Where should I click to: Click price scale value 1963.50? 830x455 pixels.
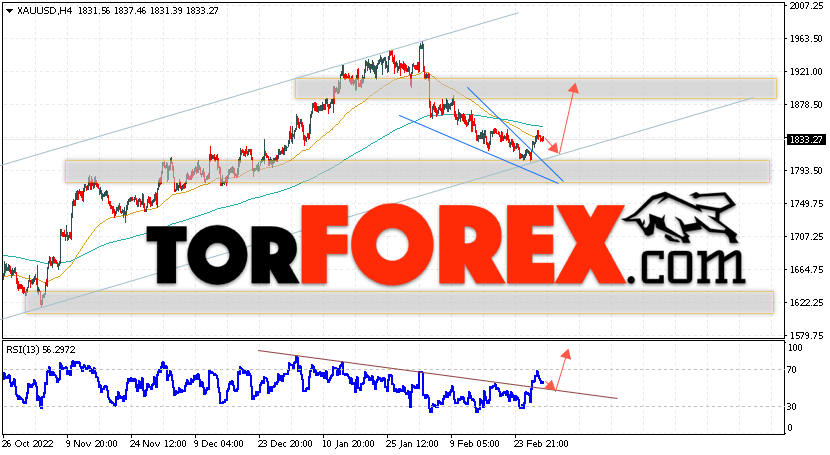(x=806, y=39)
